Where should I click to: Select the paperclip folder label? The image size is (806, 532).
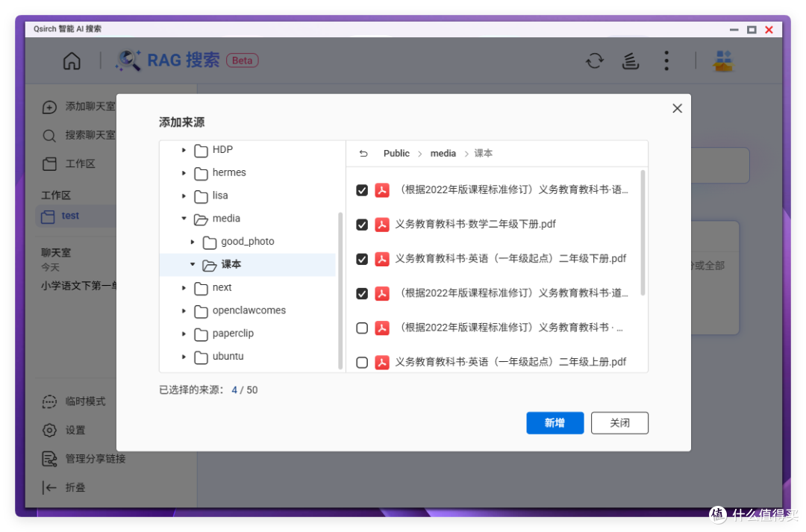point(233,334)
